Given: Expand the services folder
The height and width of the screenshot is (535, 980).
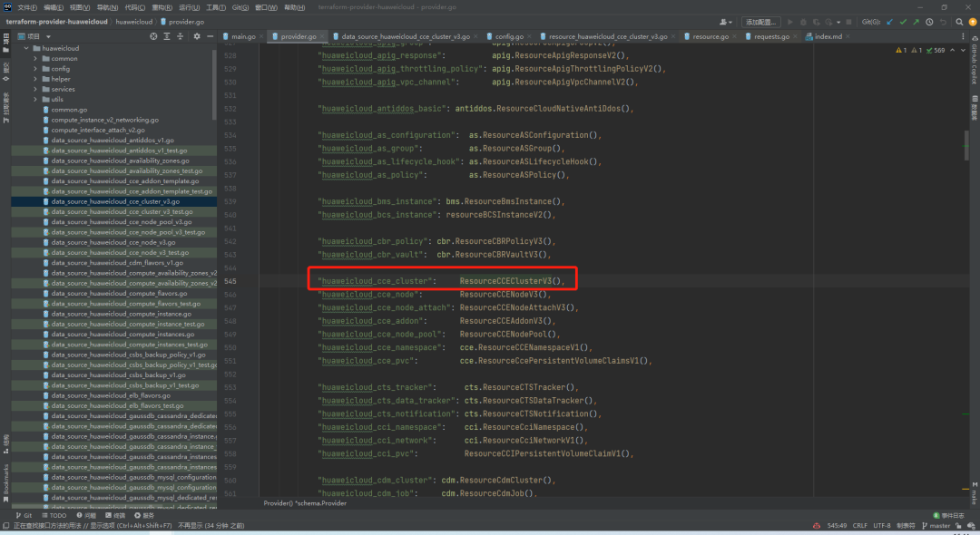Looking at the screenshot, I should point(35,89).
